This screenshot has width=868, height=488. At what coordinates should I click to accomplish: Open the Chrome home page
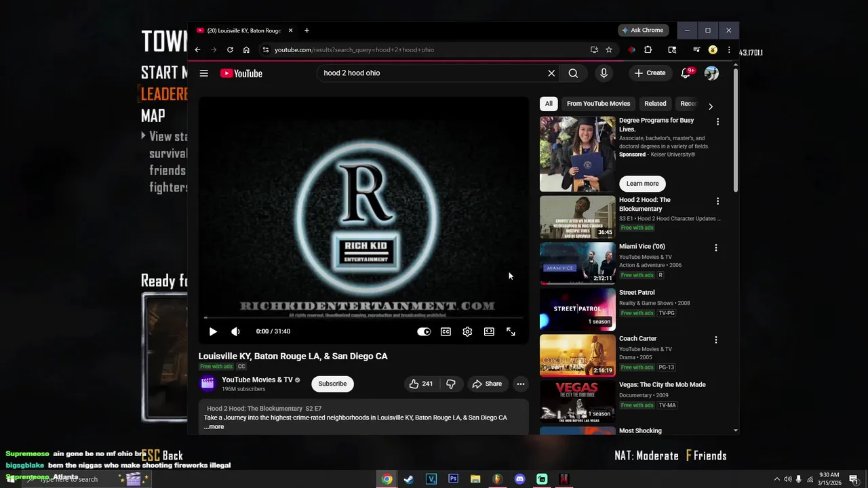(x=246, y=49)
